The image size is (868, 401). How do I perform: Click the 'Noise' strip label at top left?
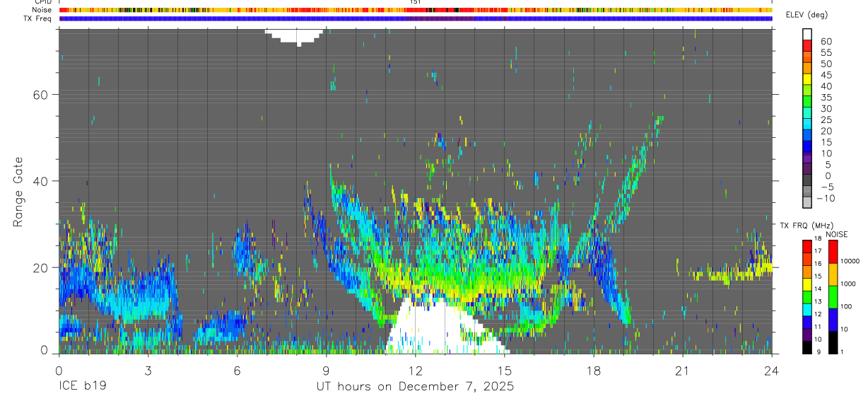point(43,10)
